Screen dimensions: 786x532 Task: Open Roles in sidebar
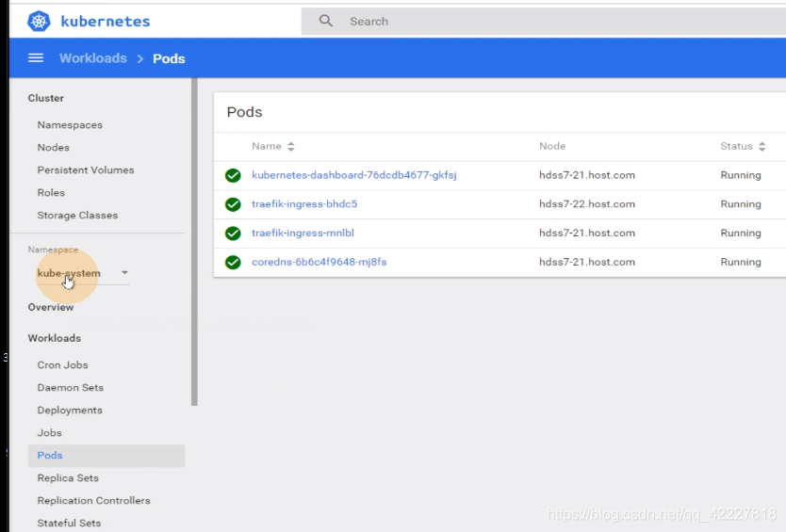point(51,192)
